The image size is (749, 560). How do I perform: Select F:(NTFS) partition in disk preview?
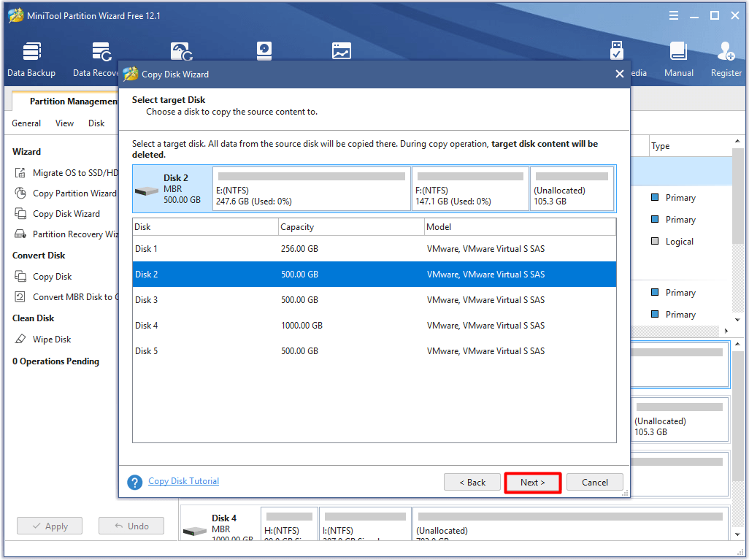471,189
